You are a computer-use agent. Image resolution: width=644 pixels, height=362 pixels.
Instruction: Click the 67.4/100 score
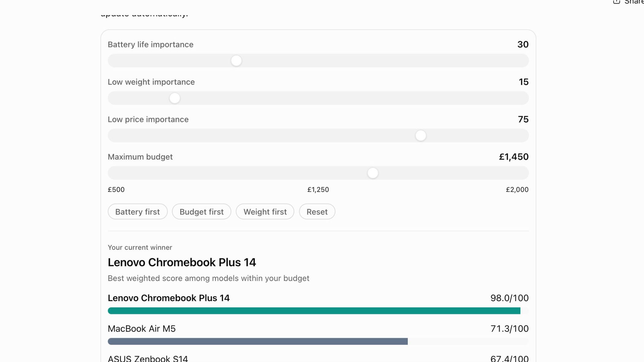509,358
